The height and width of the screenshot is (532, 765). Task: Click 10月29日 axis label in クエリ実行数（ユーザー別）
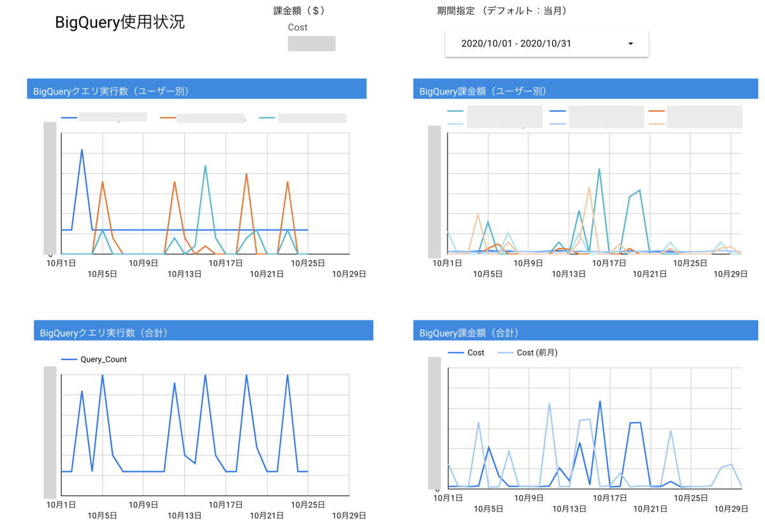point(349,274)
